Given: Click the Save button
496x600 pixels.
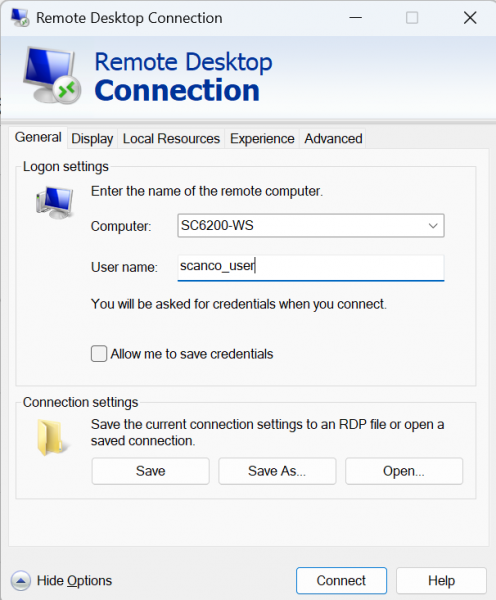Looking at the screenshot, I should 150,471.
